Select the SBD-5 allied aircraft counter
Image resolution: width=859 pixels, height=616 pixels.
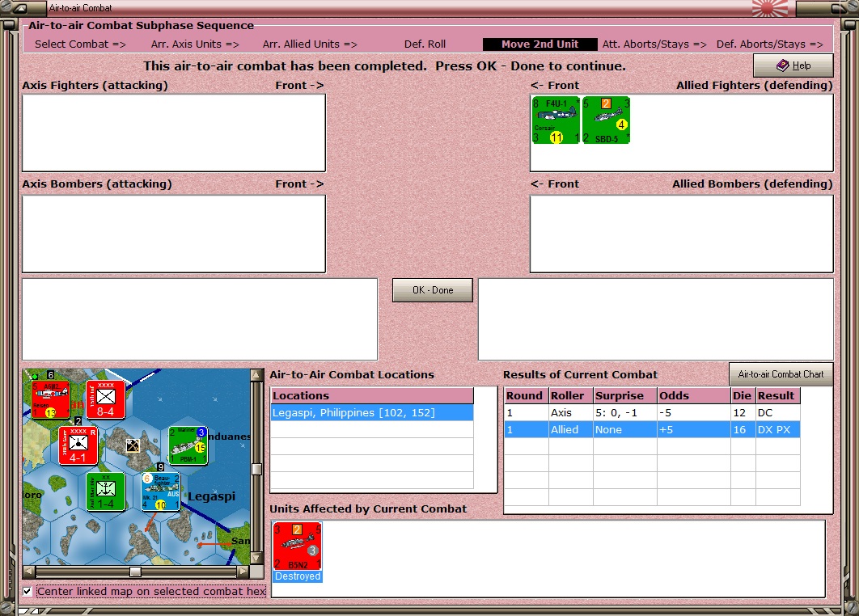[606, 120]
